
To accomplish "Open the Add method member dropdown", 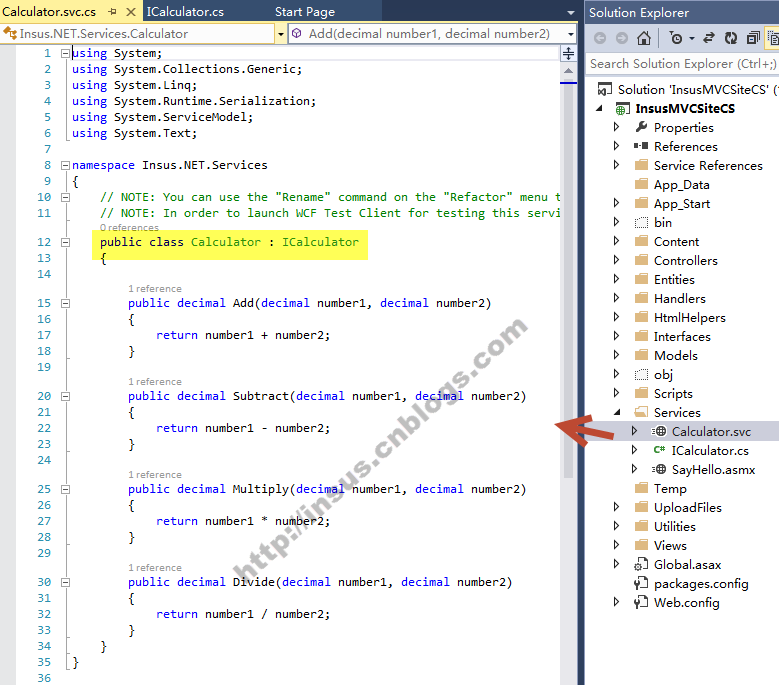I will [571, 34].
